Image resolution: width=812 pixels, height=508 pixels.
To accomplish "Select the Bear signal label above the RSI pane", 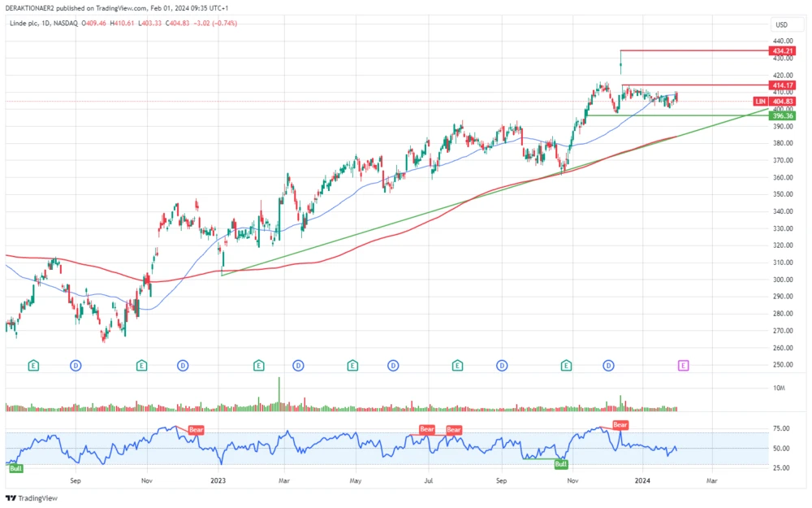I will pyautogui.click(x=619, y=424).
